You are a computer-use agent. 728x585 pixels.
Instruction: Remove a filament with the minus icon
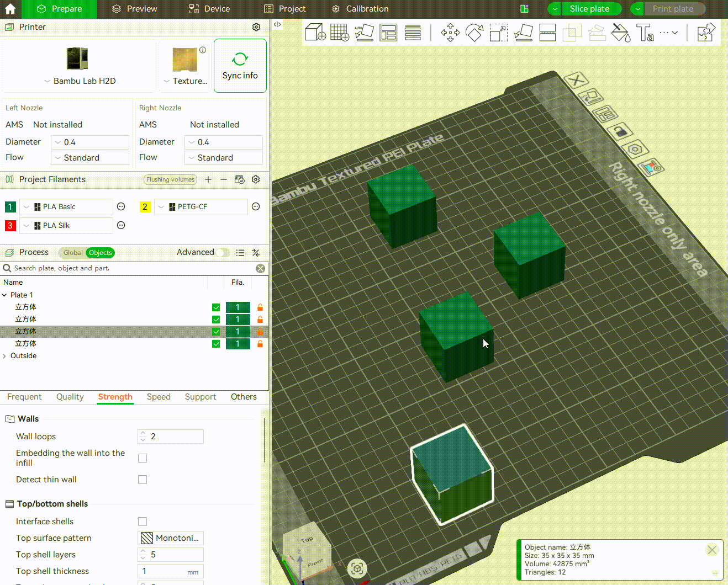tap(224, 179)
